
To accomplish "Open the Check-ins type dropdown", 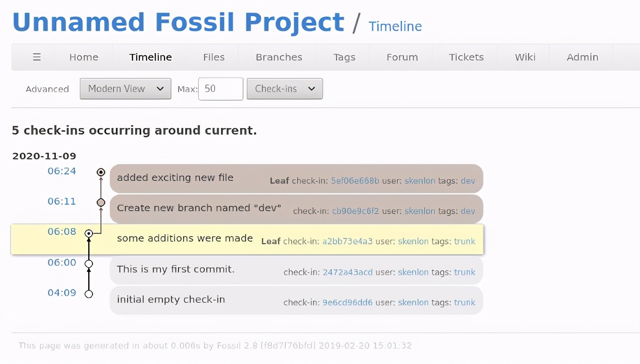I will point(284,89).
